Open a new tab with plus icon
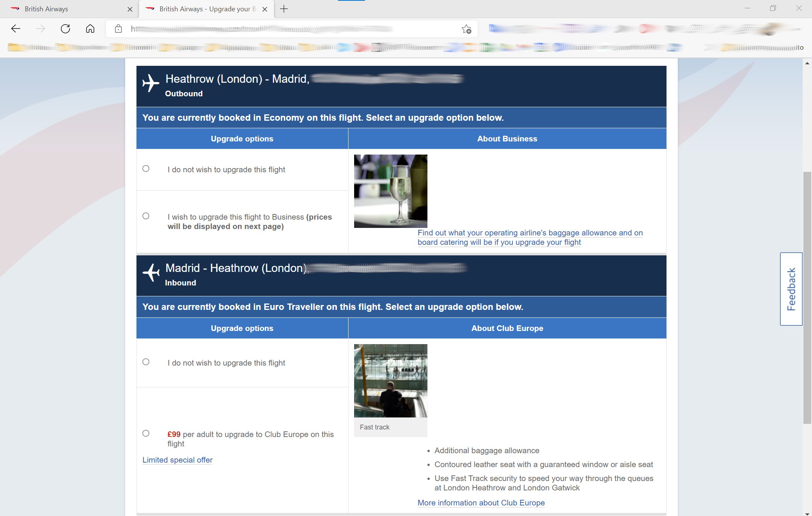The width and height of the screenshot is (812, 516). point(284,9)
